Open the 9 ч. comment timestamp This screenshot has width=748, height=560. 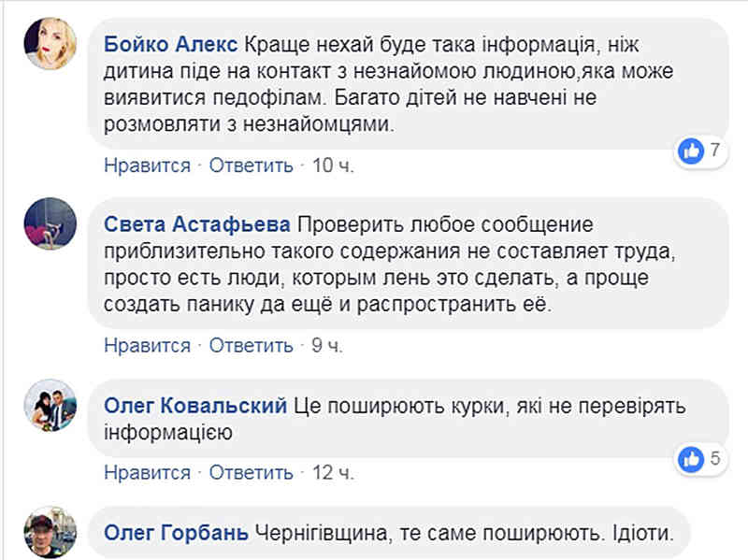click(x=327, y=346)
